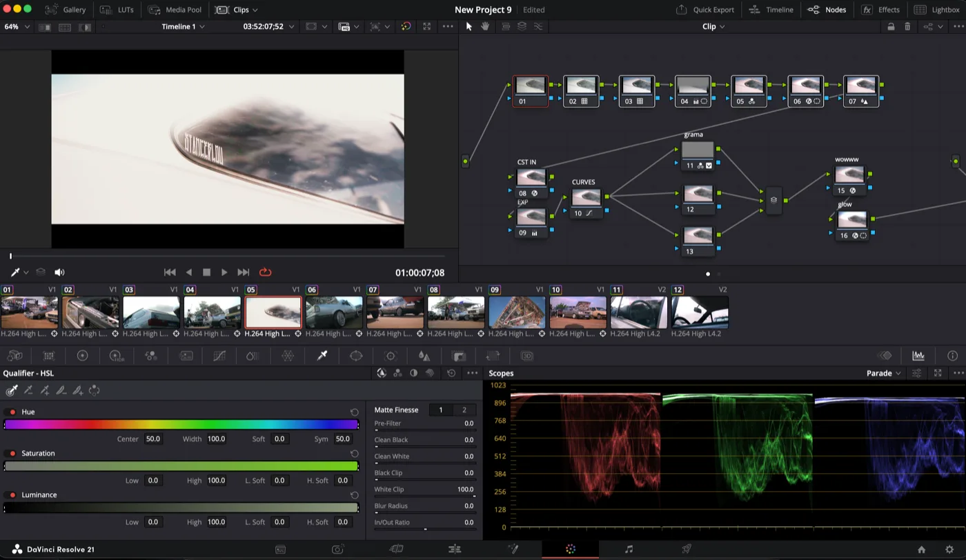Switch to Matte Finesse page 2

(464, 410)
